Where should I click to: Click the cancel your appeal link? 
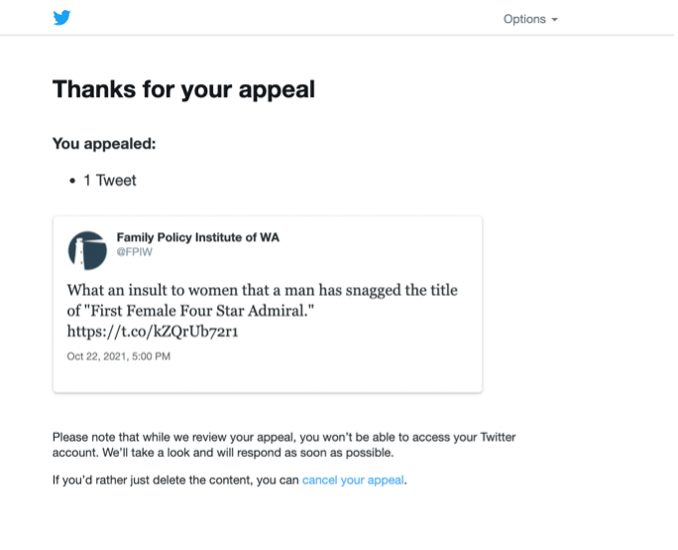click(x=353, y=480)
